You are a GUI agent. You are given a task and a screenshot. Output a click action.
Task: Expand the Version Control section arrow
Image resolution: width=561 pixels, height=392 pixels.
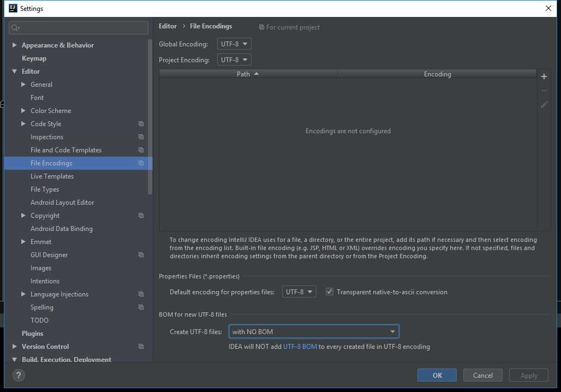(x=14, y=346)
